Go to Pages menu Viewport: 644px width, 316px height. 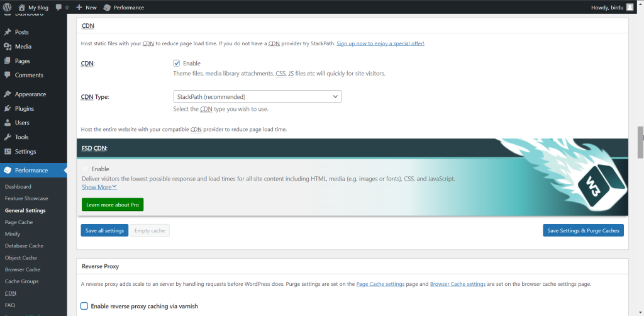pos(23,61)
